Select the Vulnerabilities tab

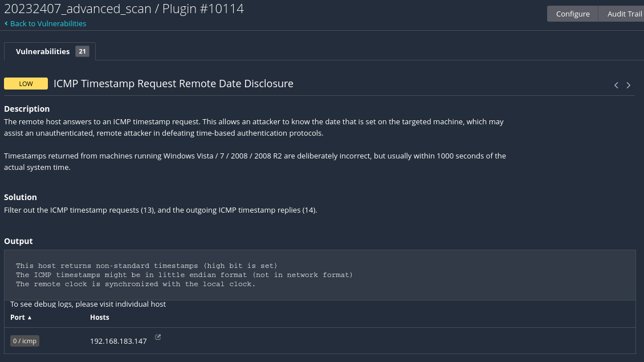[43, 51]
